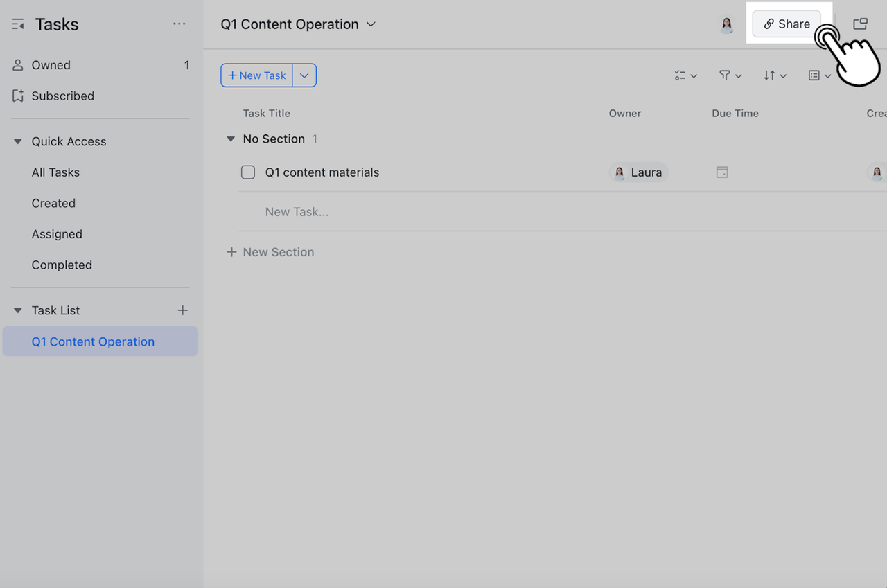Collapse the Tasks sidebar icon
The width and height of the screenshot is (887, 588).
[18, 25]
